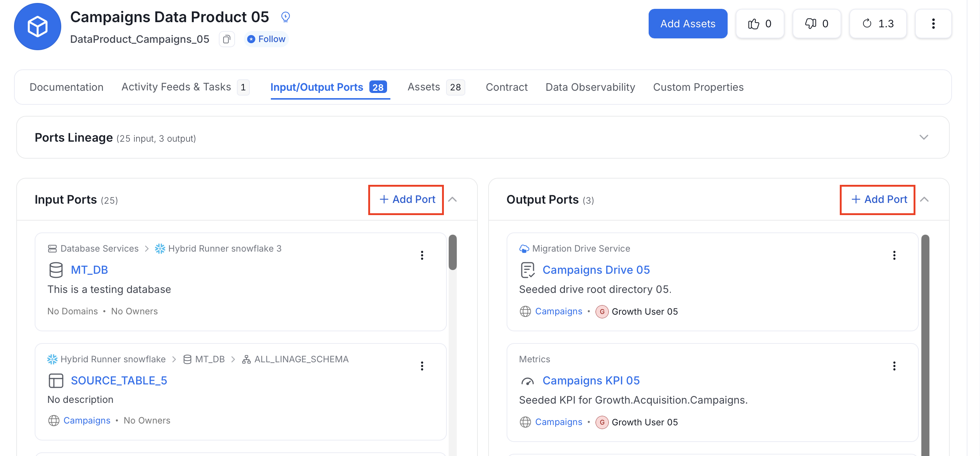
Task: Click the Output Ports list scrollbar
Action: point(925,345)
